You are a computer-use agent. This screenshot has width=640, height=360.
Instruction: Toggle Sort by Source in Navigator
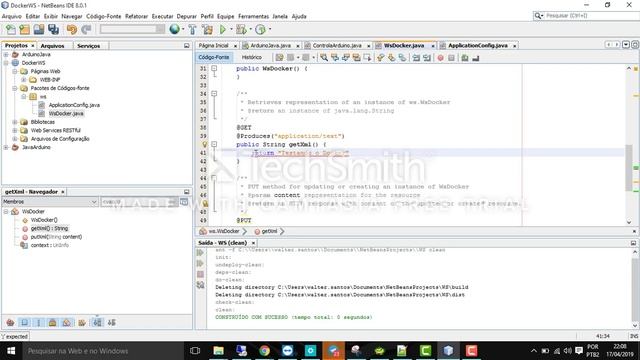click(x=111, y=322)
